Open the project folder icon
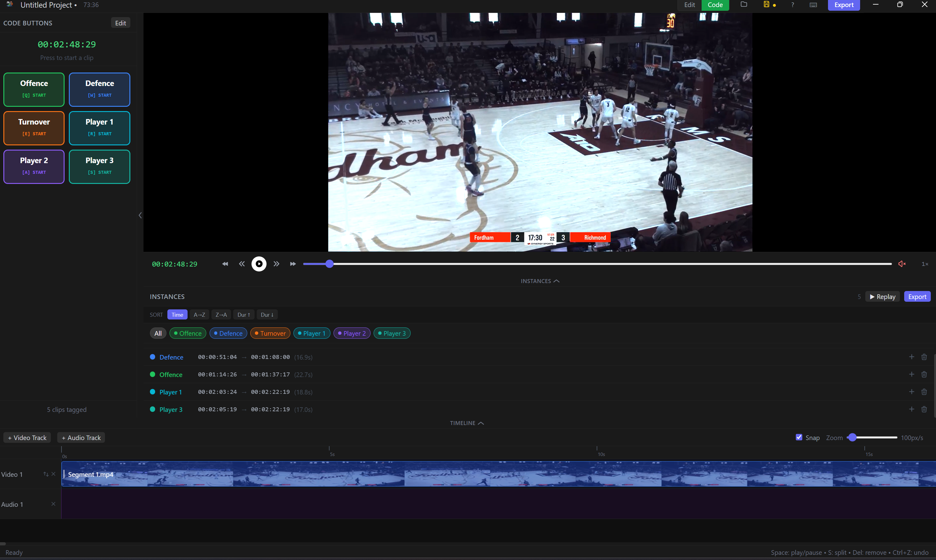Screen dimensions: 936x560 [744, 5]
